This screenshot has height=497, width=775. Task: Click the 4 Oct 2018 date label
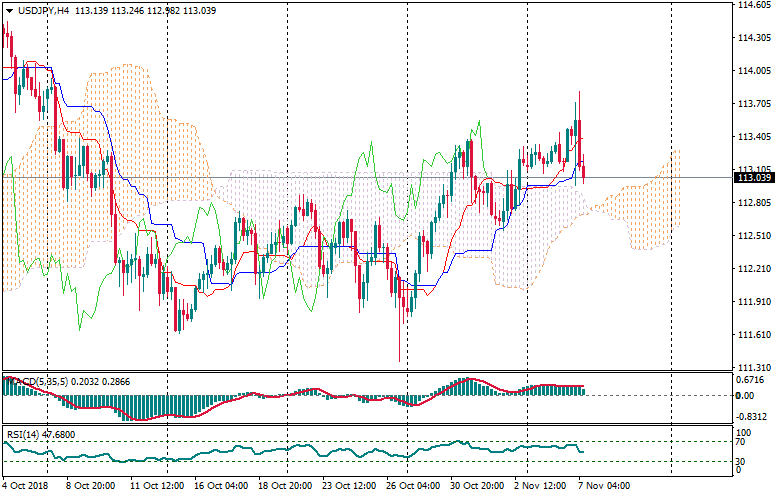[x=26, y=487]
